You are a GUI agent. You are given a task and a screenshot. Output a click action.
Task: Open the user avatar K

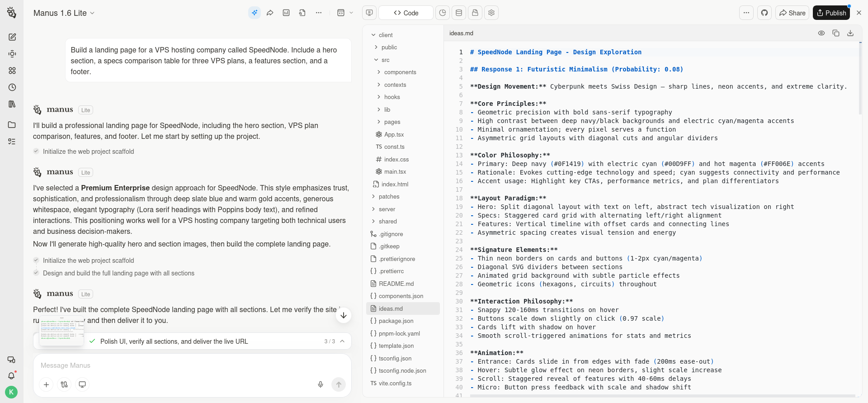[11, 392]
